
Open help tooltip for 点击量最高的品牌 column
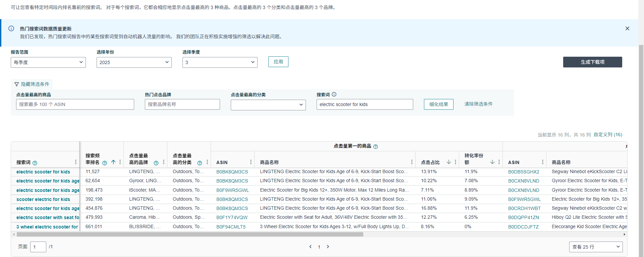156,163
